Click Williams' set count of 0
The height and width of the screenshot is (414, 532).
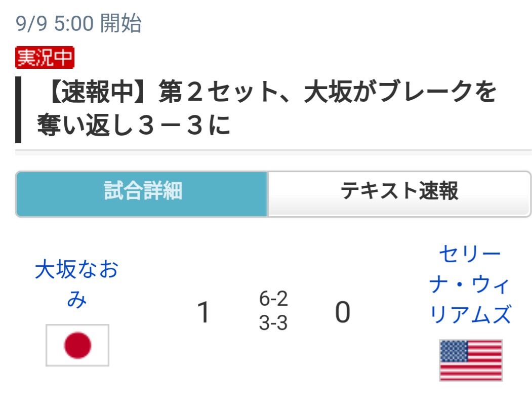(x=342, y=312)
